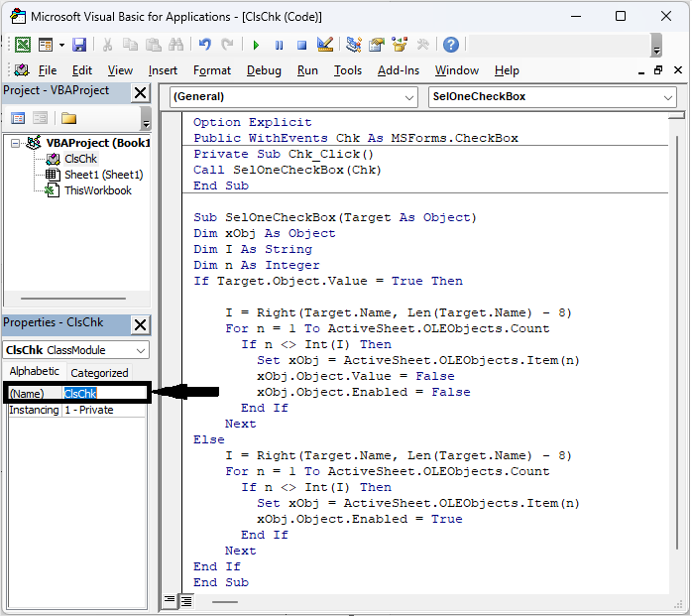Open the Insert menu
Screen dimensions: 692x616
163,70
